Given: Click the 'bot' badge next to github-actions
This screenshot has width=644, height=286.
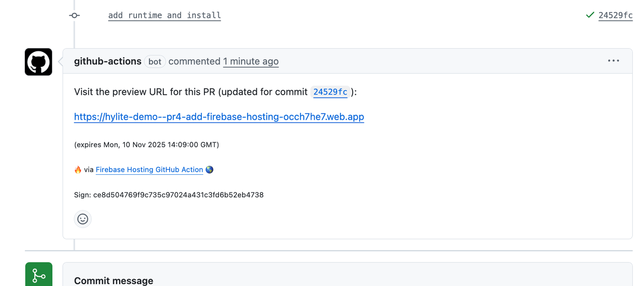Looking at the screenshot, I should coord(155,61).
